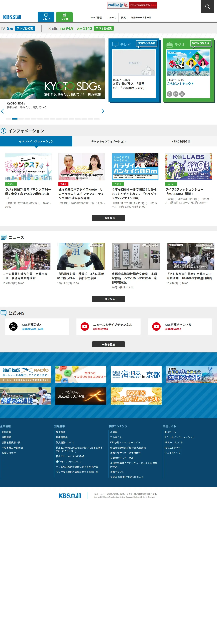Open 著作権・リンクについて footer link
217x644 pixels.
pyautogui.click(x=69, y=461)
